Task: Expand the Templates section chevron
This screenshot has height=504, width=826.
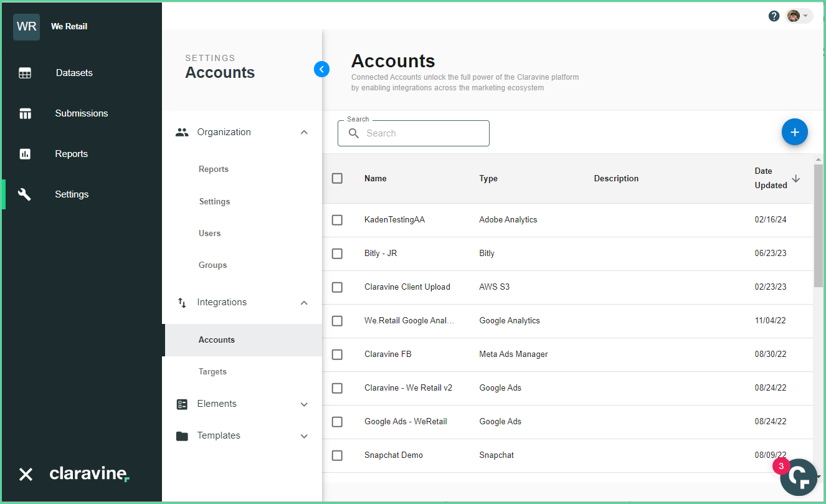Action: coord(304,436)
